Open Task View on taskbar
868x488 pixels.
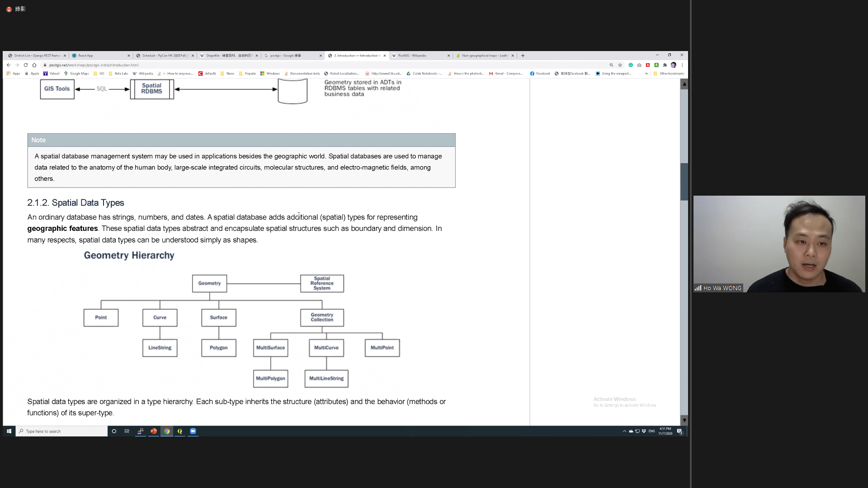pos(127,431)
